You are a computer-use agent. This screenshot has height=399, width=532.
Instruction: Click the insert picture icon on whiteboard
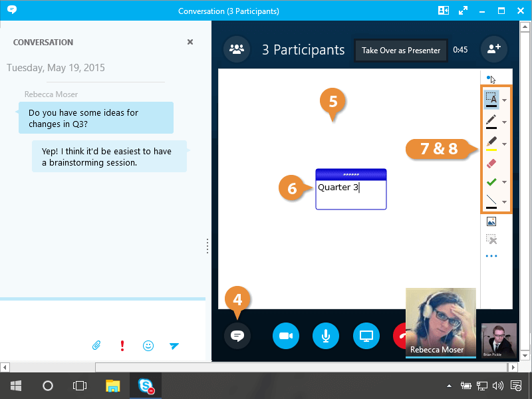(x=491, y=222)
